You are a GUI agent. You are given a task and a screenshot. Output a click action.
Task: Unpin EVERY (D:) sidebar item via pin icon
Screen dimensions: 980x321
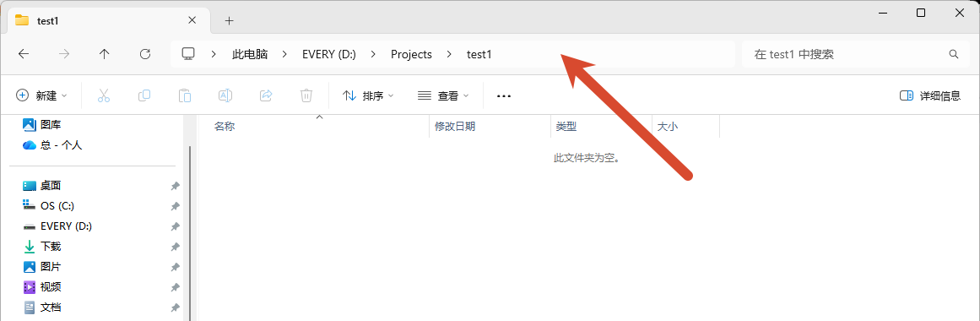175,226
